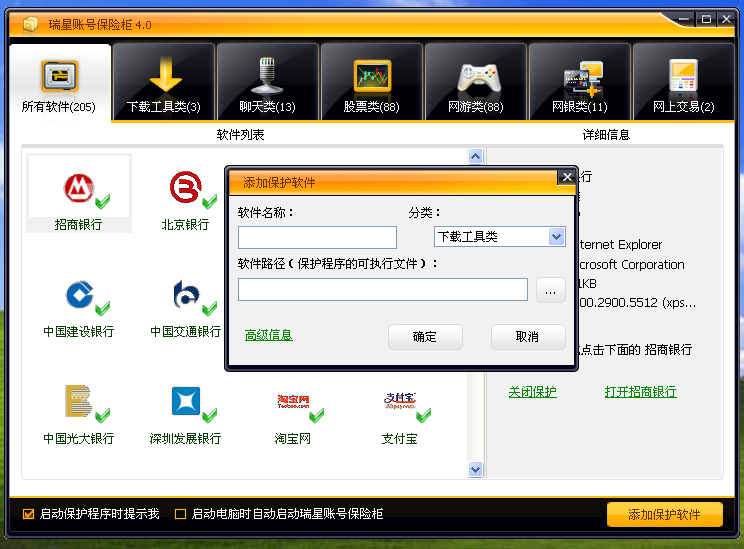Screen dimensions: 744x549
Task: Select the 支付宝 icon
Action: click(x=400, y=400)
